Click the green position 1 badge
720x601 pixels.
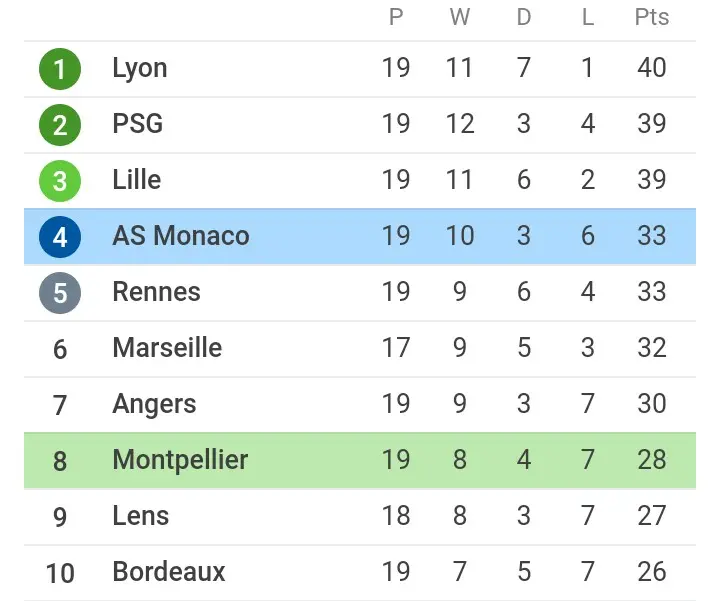pyautogui.click(x=60, y=69)
